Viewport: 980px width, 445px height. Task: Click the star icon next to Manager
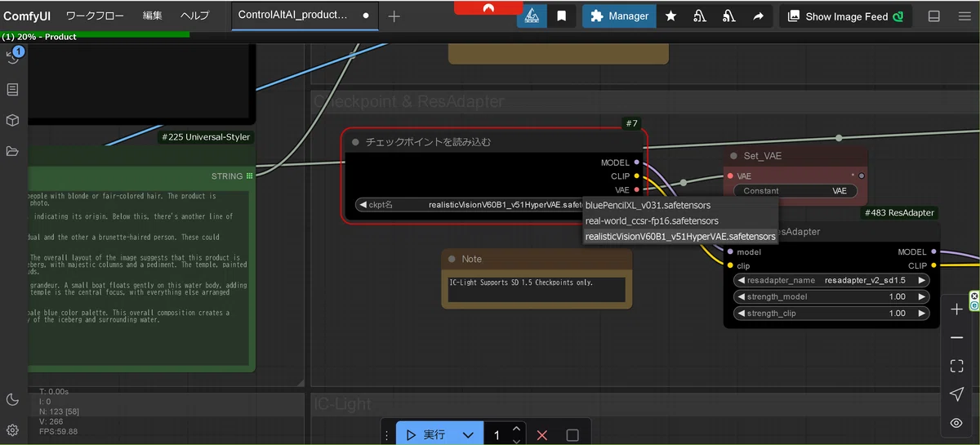coord(670,16)
